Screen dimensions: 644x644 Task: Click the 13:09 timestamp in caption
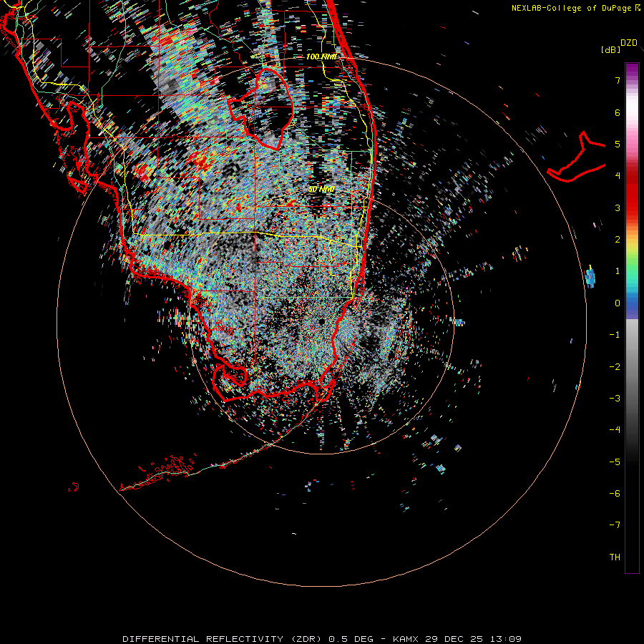tap(506, 639)
